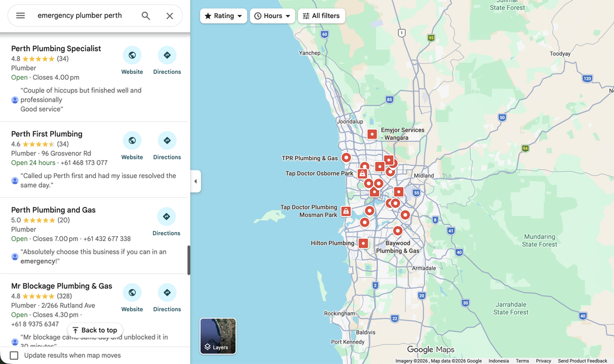Click Perth Plumbing Specialist 4.8 star rating
Viewport: 614px width, 364px height.
(x=40, y=59)
